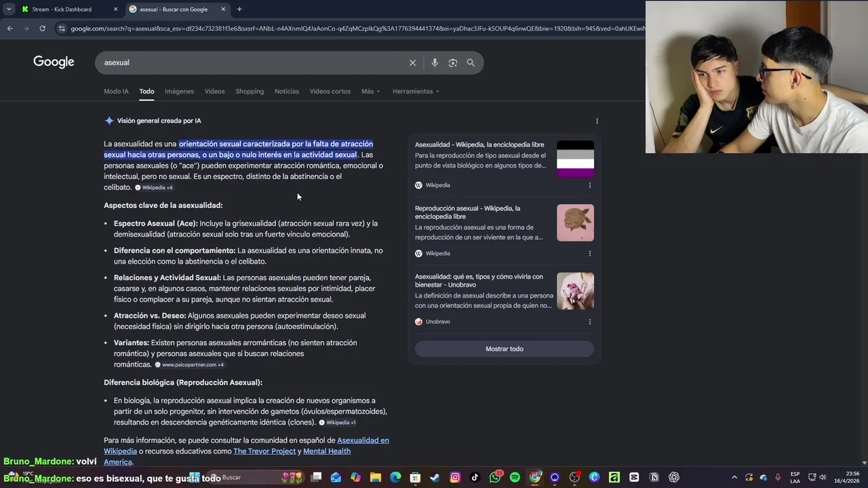
Task: Open File Explorer from the taskbar
Action: pos(376,477)
